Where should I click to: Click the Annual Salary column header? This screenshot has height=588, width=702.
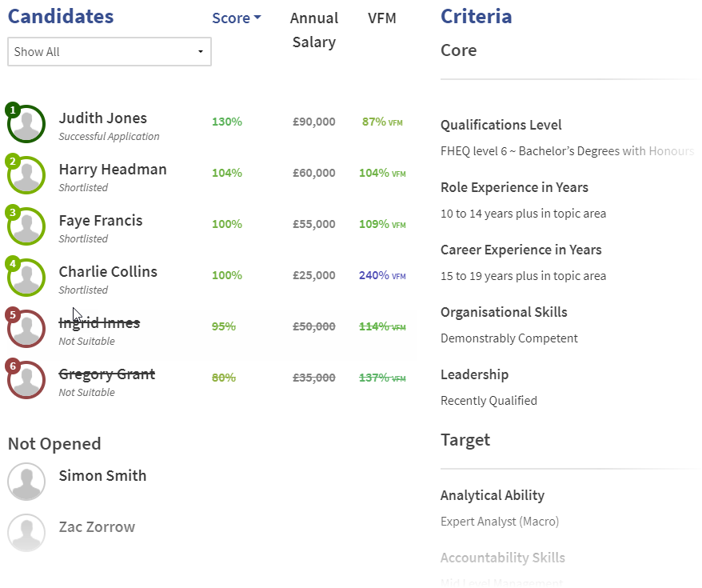[313, 30]
